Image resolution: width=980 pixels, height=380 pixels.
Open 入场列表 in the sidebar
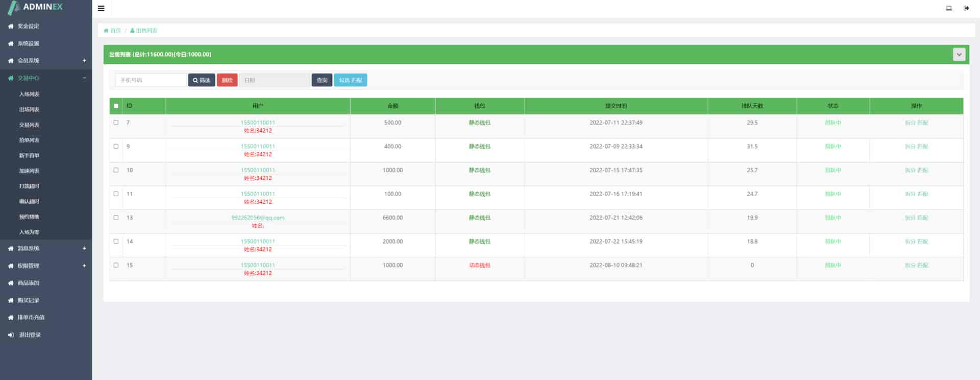tap(29, 94)
